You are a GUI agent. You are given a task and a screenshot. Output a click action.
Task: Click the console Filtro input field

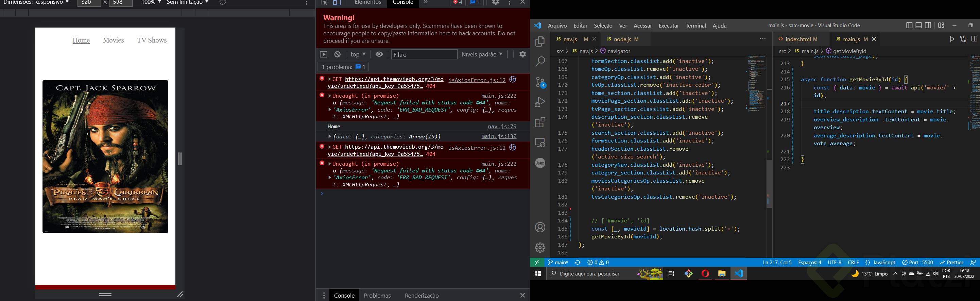coord(424,54)
